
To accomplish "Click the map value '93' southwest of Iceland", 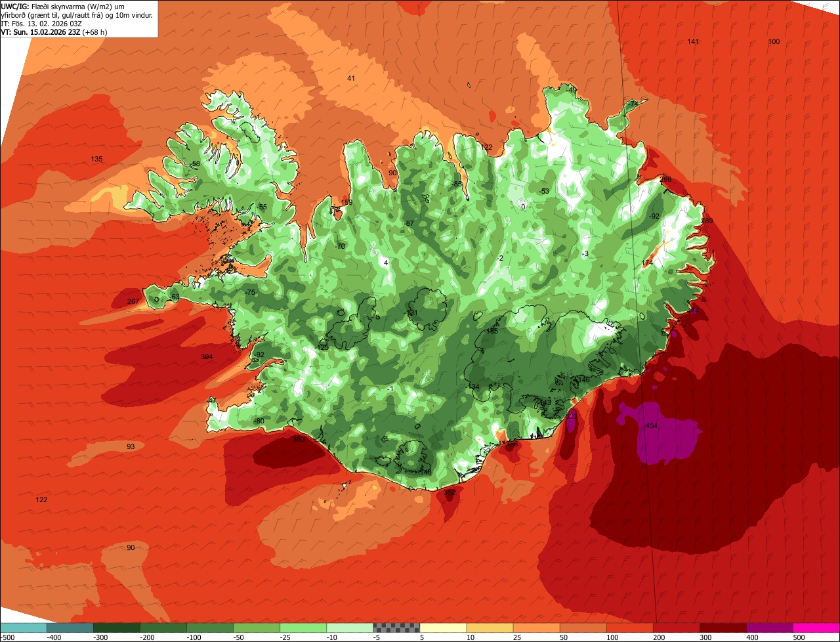I will pos(131,447).
